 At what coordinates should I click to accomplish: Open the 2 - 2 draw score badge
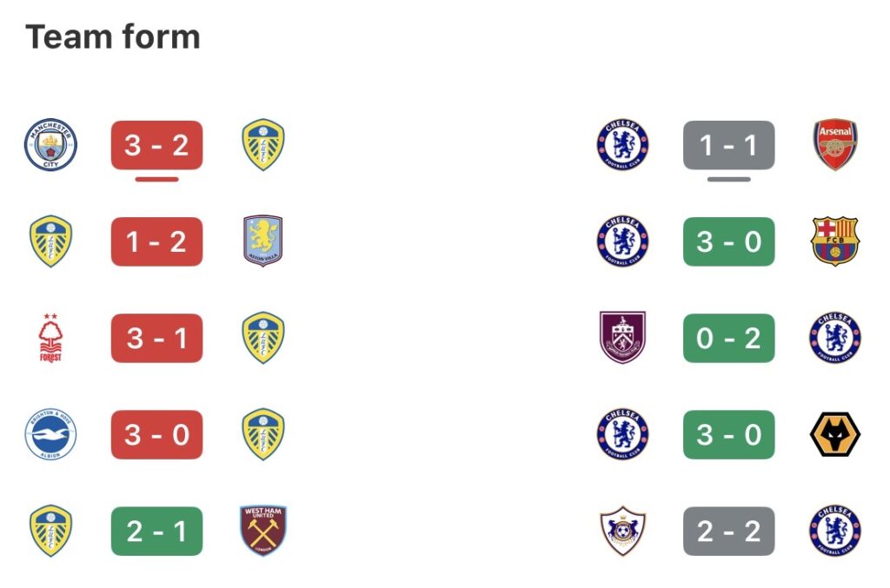pos(728,531)
